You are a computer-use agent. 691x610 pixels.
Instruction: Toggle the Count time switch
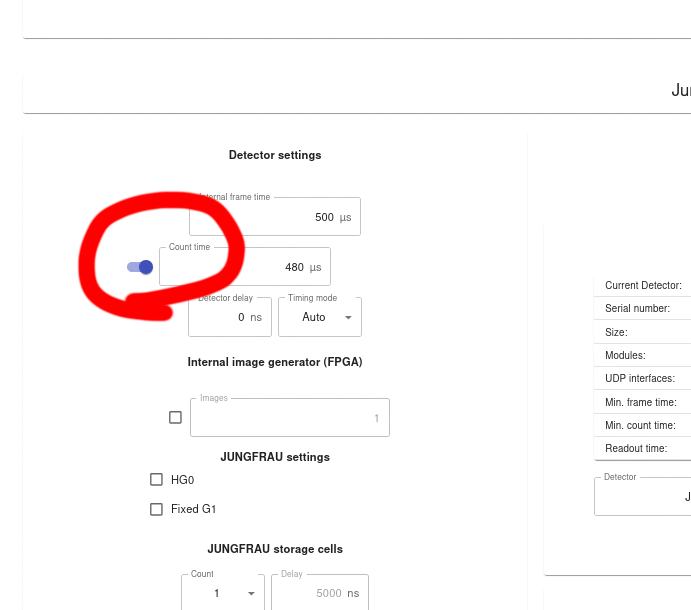tap(140, 267)
